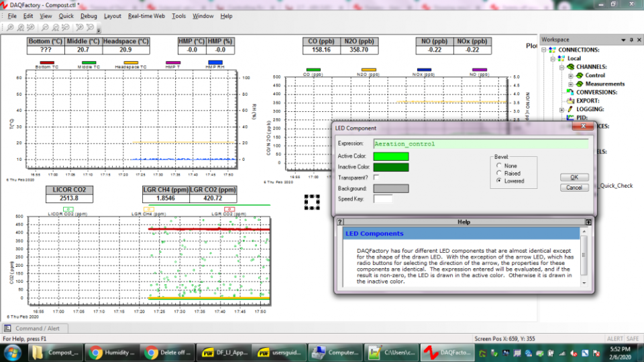Open the usersguide PDF taskbar item
The height and width of the screenshot is (362, 644).
pos(279,353)
